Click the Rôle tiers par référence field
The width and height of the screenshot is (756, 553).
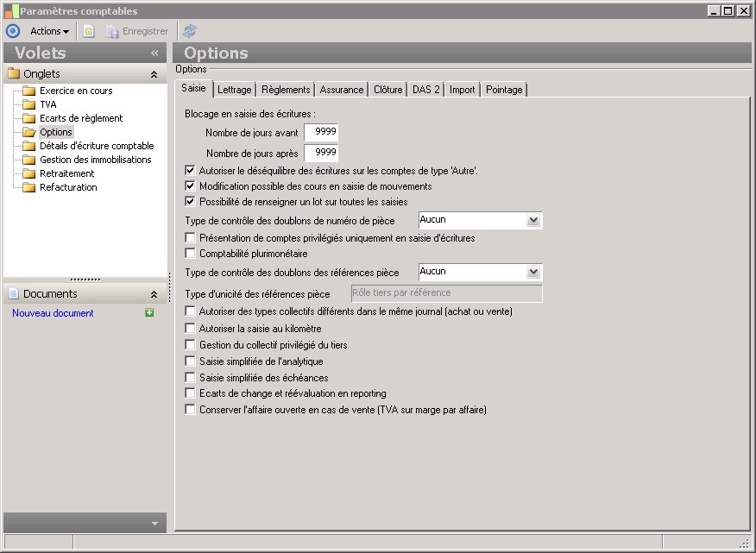[446, 293]
